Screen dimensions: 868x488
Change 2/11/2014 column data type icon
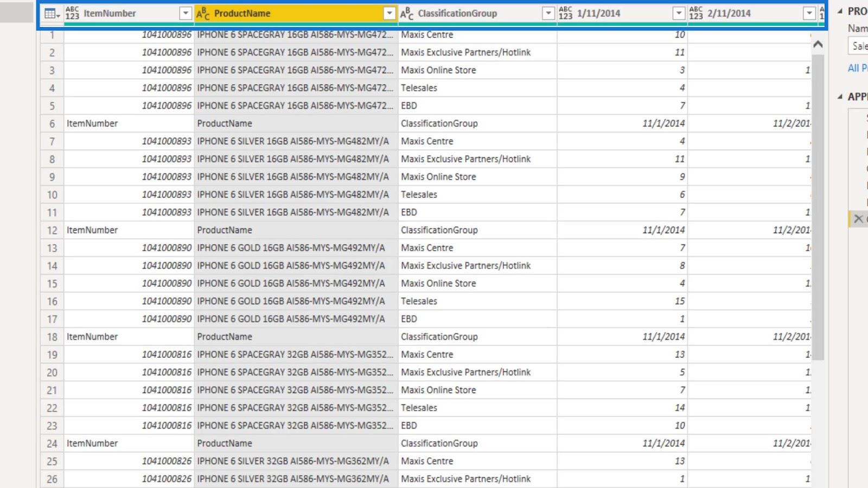coord(695,14)
